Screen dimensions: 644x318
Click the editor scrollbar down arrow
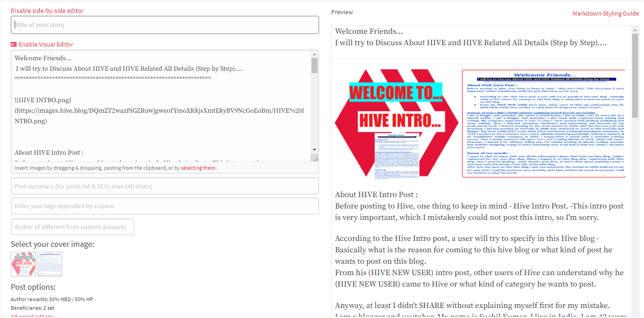point(314,150)
